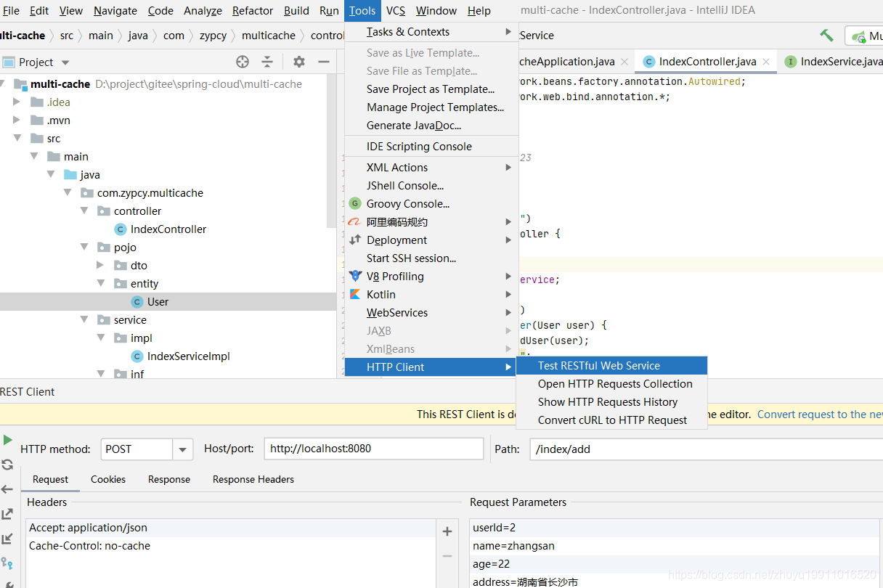Click the export request icon in REST Client sidebar
This screenshot has width=883, height=588.
[x=7, y=514]
